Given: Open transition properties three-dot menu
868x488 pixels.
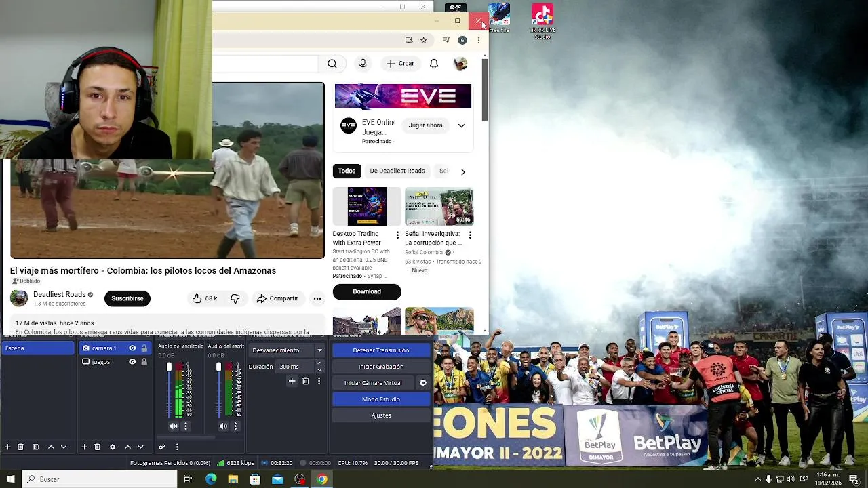Looking at the screenshot, I should click(319, 381).
